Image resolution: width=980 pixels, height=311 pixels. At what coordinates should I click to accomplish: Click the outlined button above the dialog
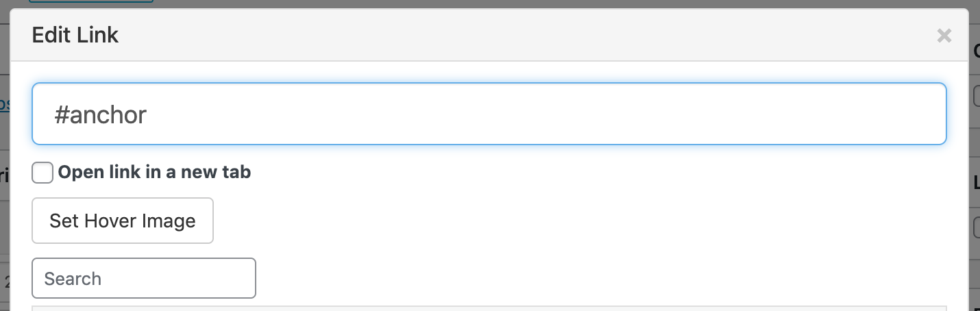(90, 2)
